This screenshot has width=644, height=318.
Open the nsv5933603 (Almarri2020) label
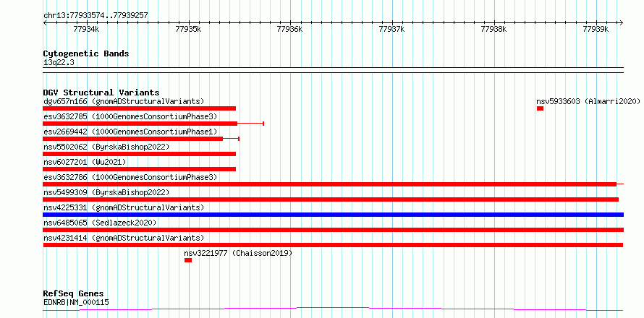(588, 101)
